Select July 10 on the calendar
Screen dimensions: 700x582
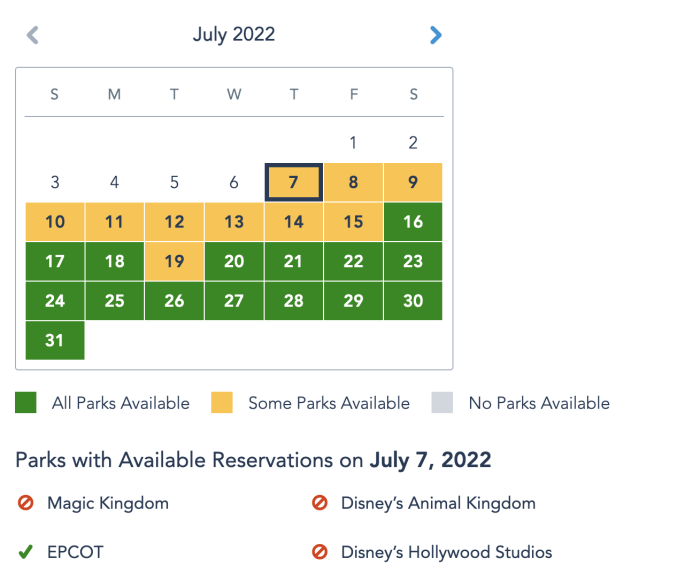[x=55, y=222]
